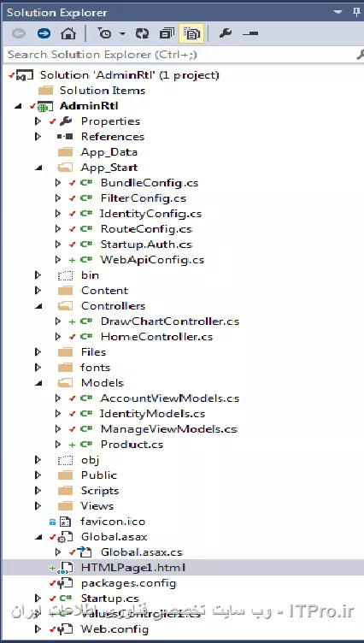
Task: Open the Pending Changes Filter clock icon
Action: (105, 33)
